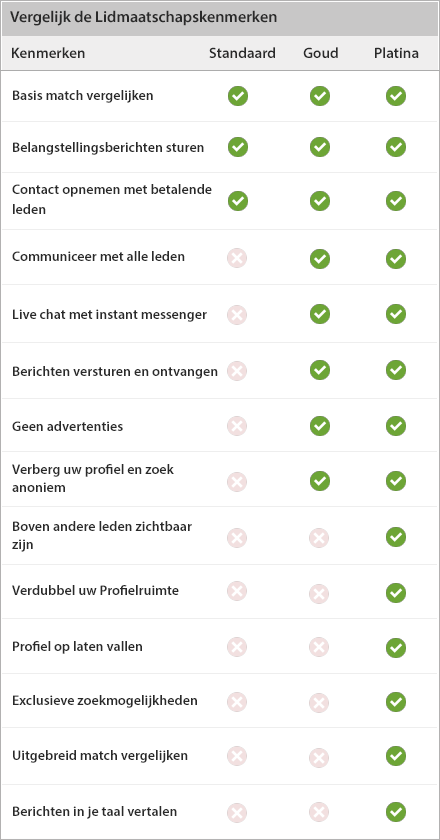Click Platina checkmark for Geen advertenties
This screenshot has width=440, height=840.
(x=396, y=426)
